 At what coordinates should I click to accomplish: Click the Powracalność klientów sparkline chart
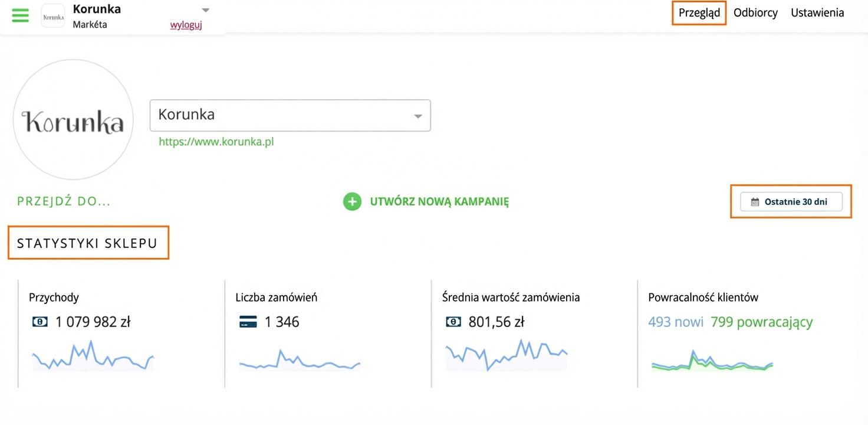(712, 360)
